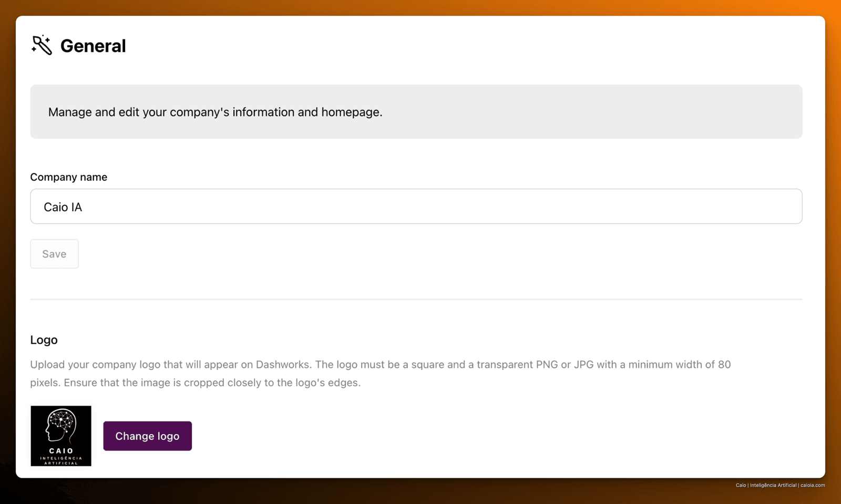Viewport: 841px width, 504px height.
Task: Click the Caio IA text in the field
Action: [x=63, y=207]
